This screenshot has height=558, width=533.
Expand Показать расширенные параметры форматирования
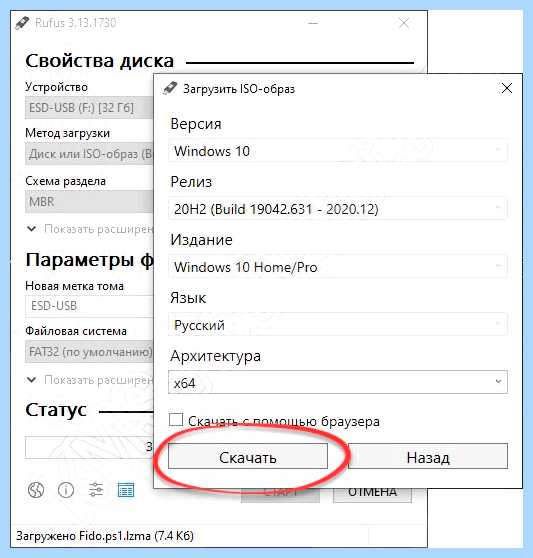90,380
